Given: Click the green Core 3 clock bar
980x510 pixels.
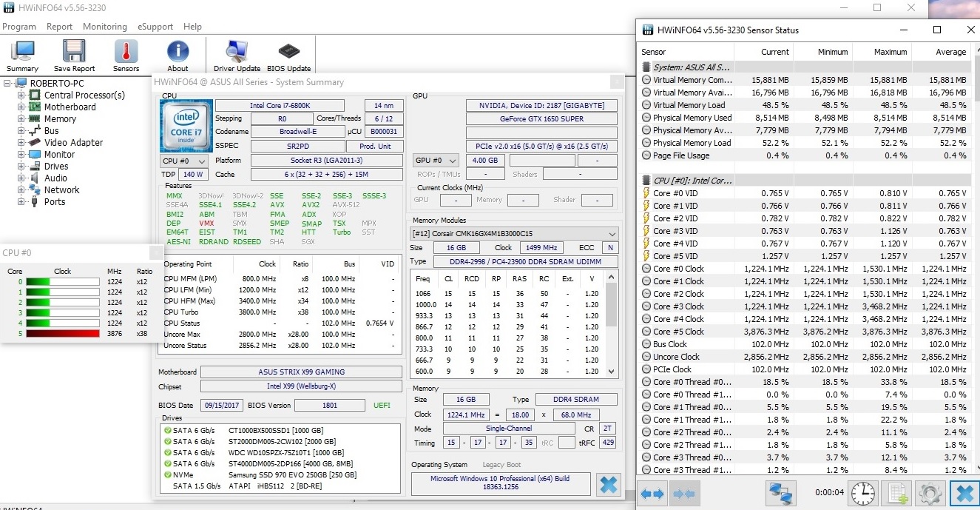Looking at the screenshot, I should coord(63,313).
